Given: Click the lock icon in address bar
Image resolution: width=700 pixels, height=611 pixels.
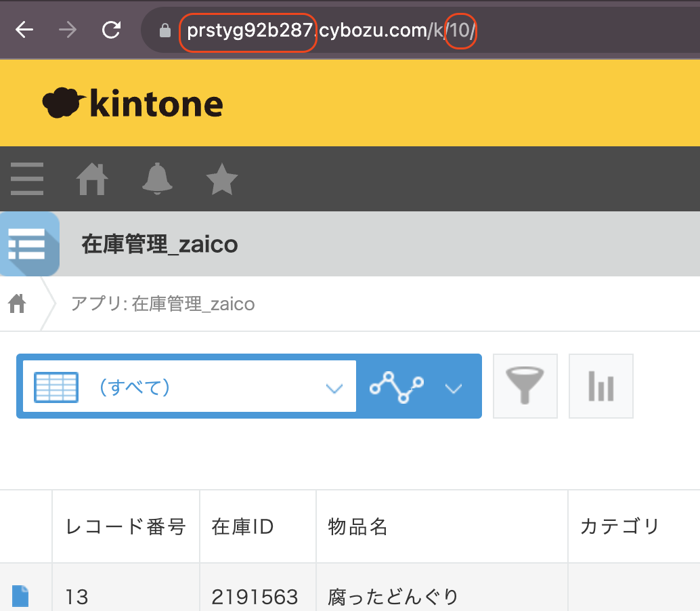Looking at the screenshot, I should pyautogui.click(x=165, y=30).
